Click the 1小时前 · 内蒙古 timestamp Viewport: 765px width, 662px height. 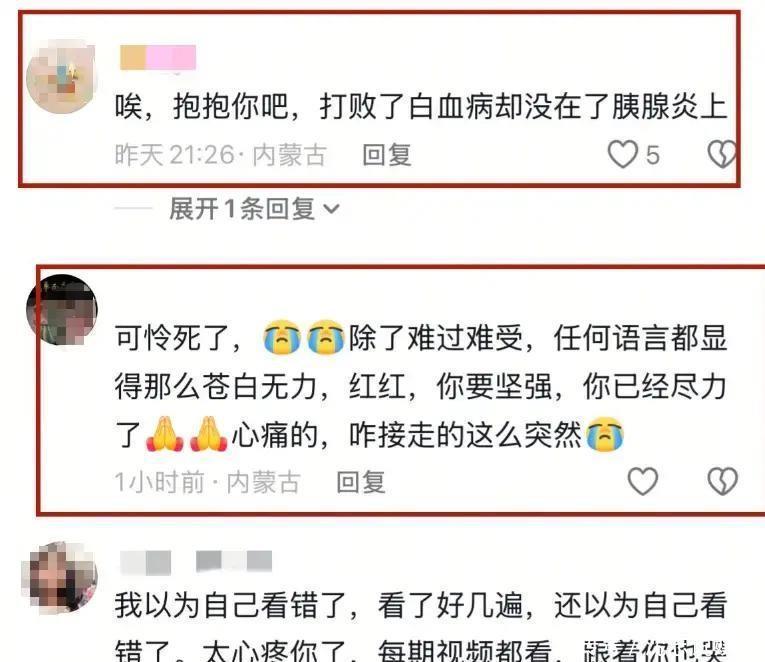tap(207, 482)
